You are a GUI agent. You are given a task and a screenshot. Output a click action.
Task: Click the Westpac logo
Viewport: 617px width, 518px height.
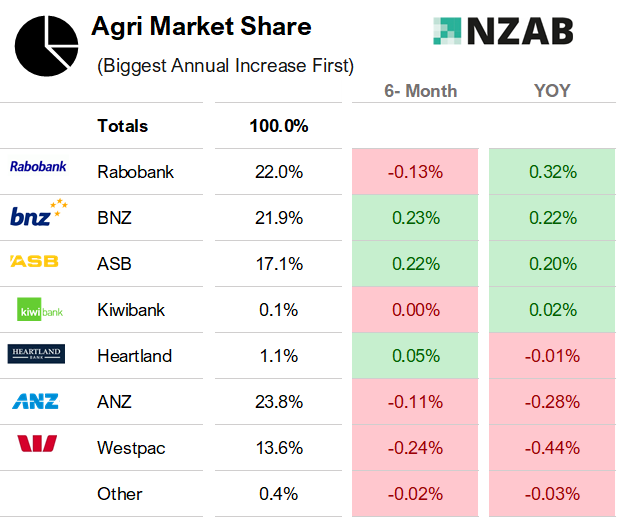(37, 444)
